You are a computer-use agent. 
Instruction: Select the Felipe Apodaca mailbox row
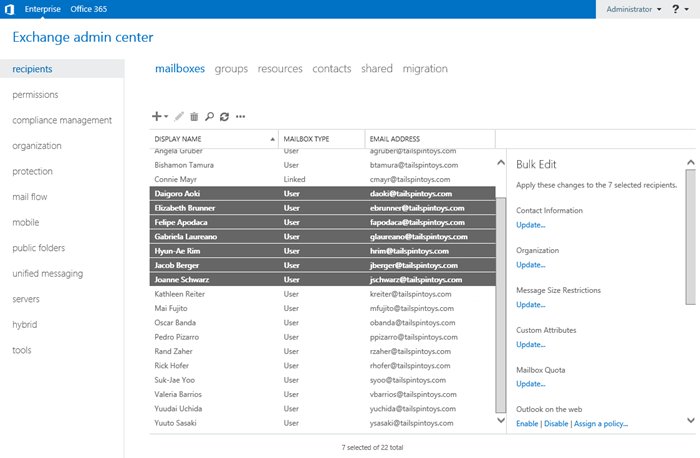[x=322, y=222]
